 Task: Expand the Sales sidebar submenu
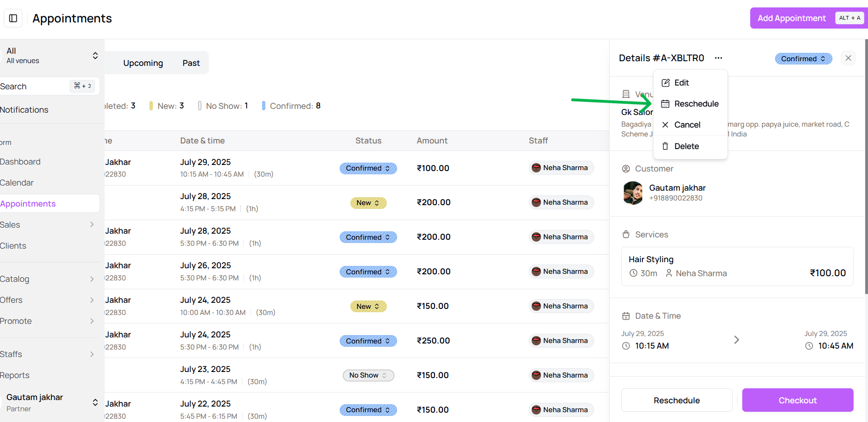[x=92, y=225]
